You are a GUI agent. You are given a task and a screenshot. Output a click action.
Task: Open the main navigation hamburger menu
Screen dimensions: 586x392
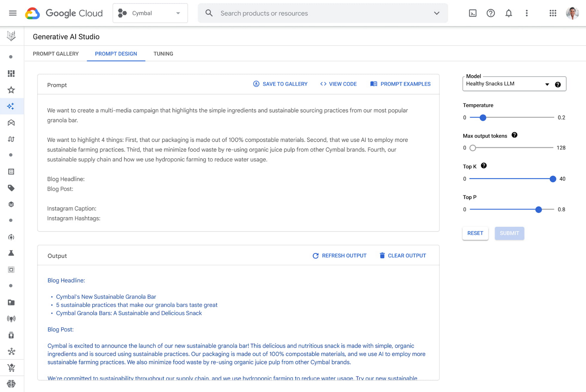click(x=13, y=13)
